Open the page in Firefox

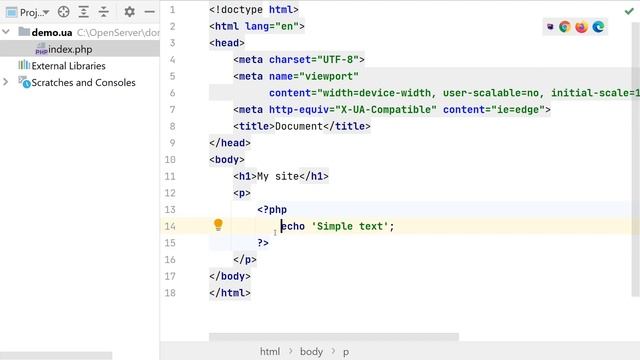coord(581,27)
